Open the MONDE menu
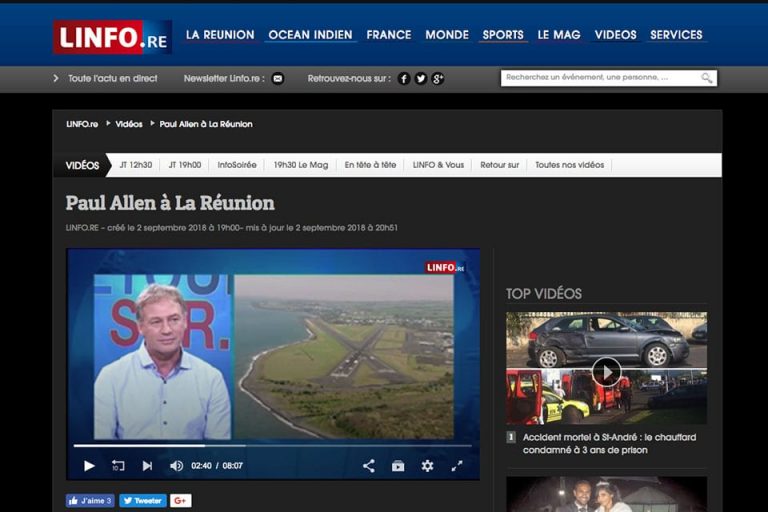The height and width of the screenshot is (512, 768). pos(447,35)
